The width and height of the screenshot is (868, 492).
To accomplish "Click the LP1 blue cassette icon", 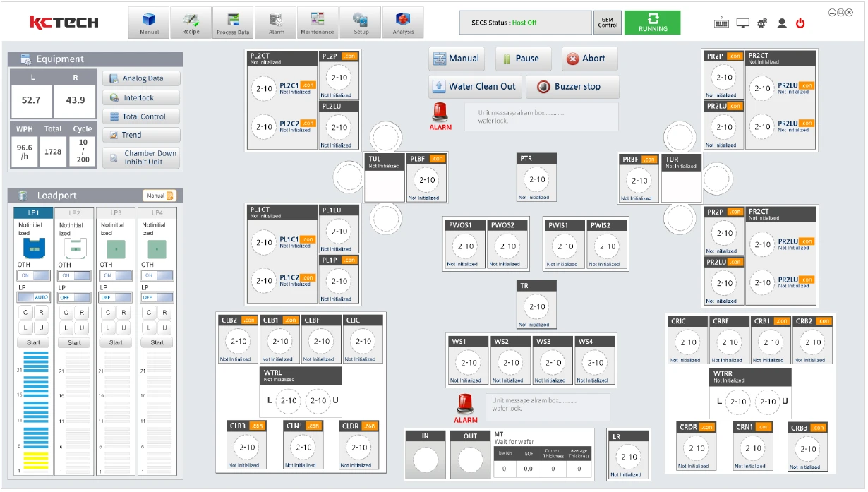I will (x=33, y=248).
